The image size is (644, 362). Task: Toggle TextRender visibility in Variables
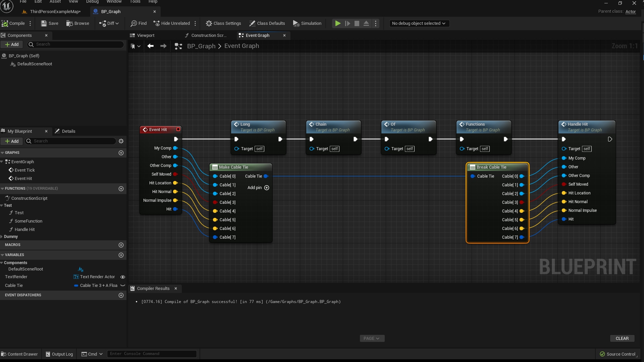[122, 277]
